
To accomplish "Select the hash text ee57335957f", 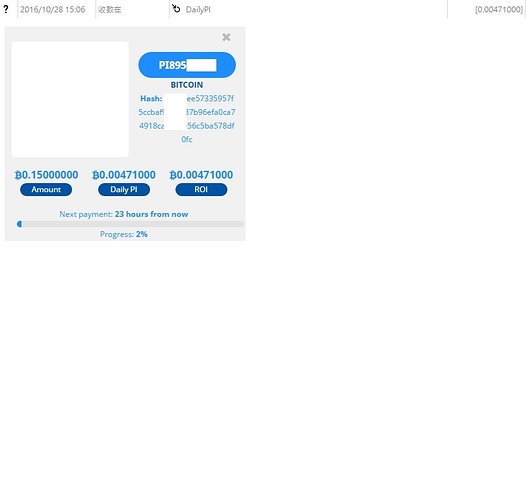I will (210, 99).
